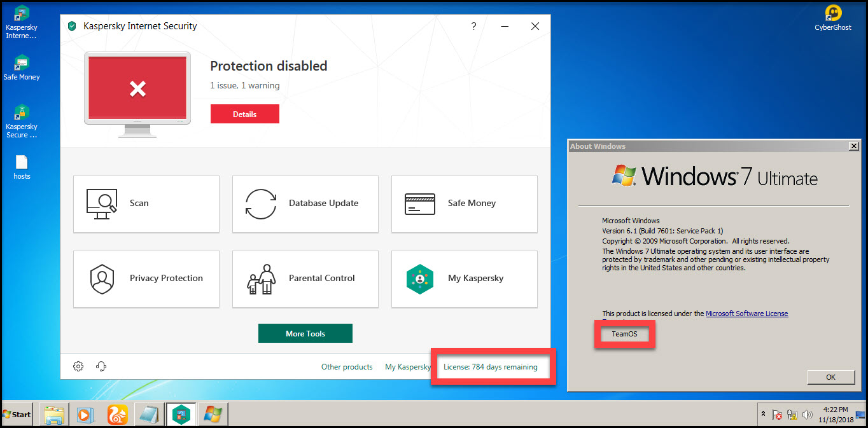This screenshot has height=428, width=868.
Task: Click the More Tools button
Action: click(x=305, y=333)
